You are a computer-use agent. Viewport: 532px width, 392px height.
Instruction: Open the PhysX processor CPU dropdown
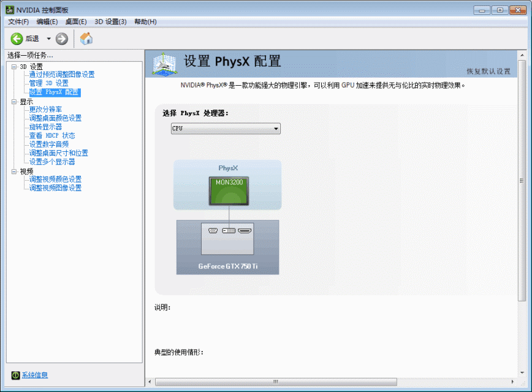[x=226, y=129]
